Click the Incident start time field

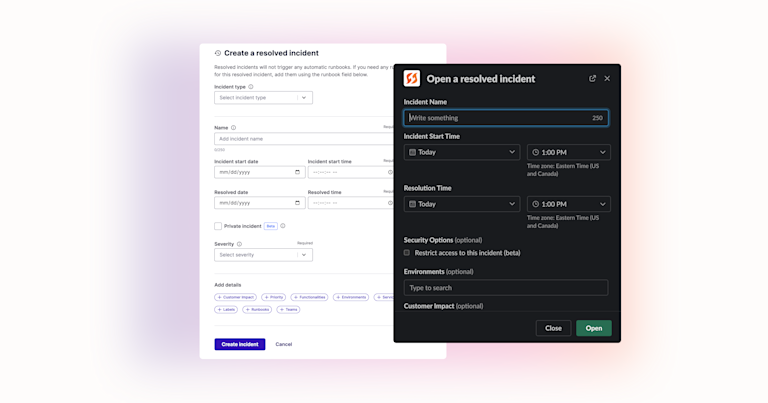click(x=351, y=172)
